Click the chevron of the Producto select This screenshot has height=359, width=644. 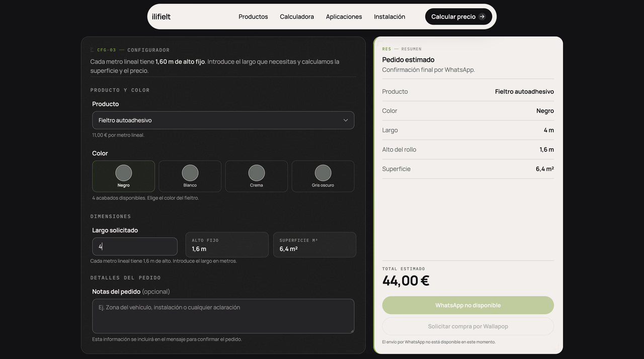point(346,120)
